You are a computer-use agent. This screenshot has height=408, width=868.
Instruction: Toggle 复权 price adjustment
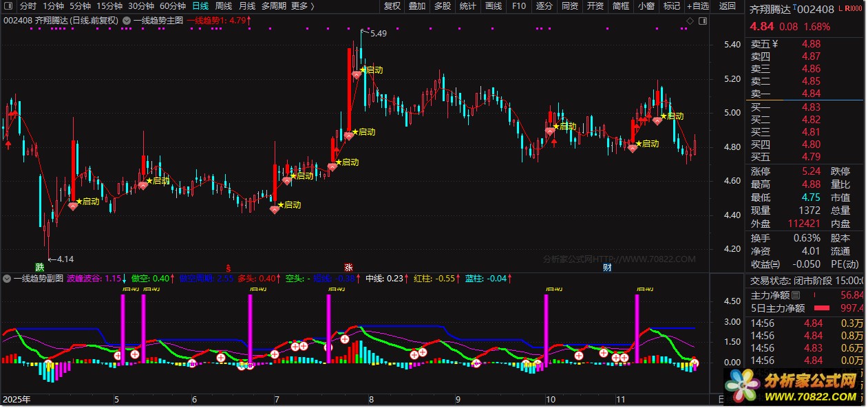(392, 6)
